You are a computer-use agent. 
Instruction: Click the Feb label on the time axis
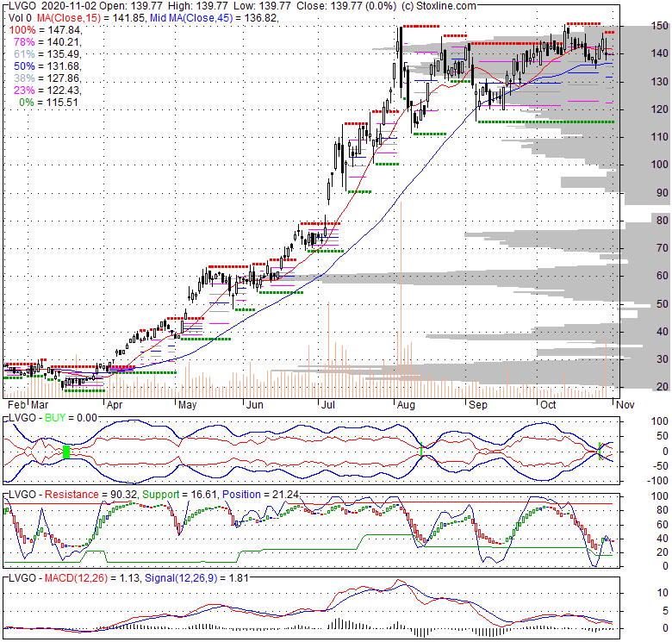(16, 405)
